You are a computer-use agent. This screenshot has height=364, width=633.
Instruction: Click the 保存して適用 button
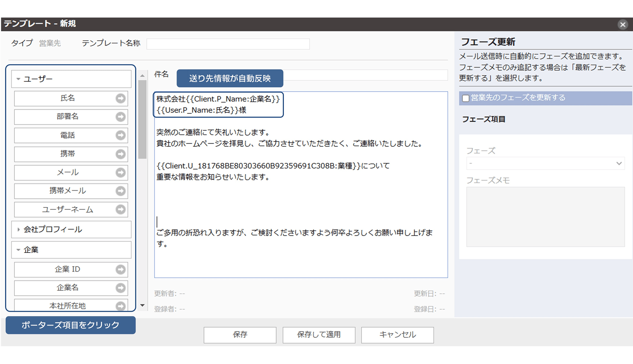point(319,335)
